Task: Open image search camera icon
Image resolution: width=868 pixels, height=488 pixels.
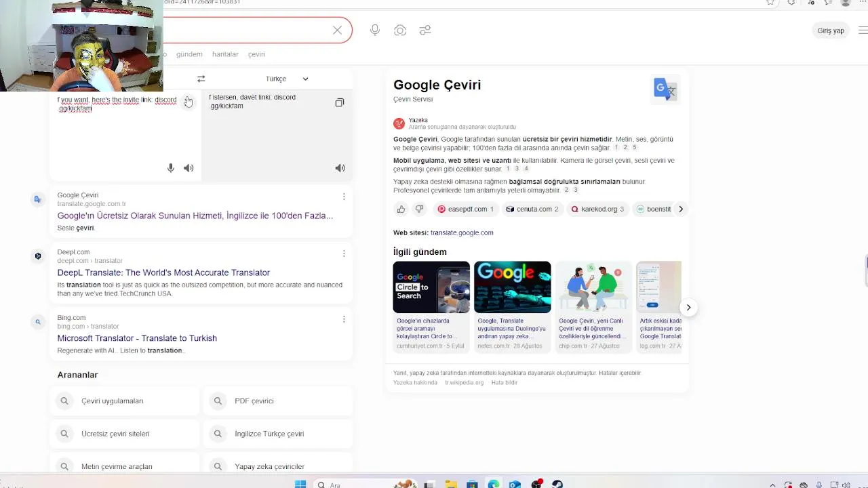Action: 400,30
